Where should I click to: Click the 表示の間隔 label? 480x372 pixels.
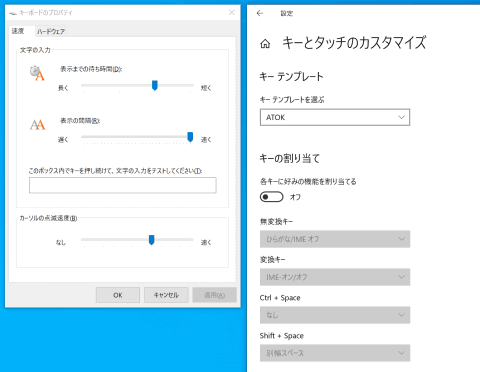pos(80,121)
